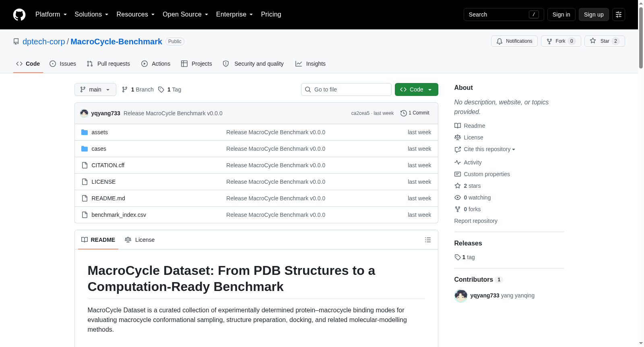The height and width of the screenshot is (347, 644).
Task: Click the tag icon next to 1 Tag
Action: click(161, 89)
